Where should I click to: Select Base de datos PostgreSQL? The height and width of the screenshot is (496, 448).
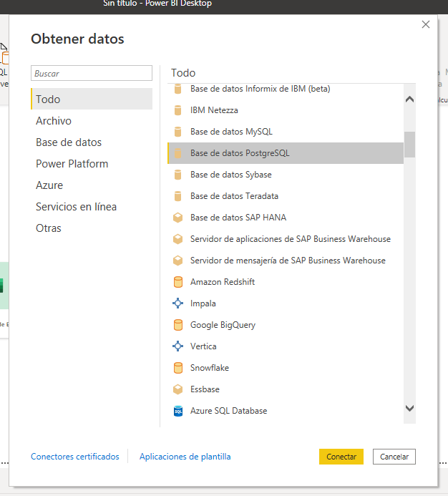(x=286, y=153)
